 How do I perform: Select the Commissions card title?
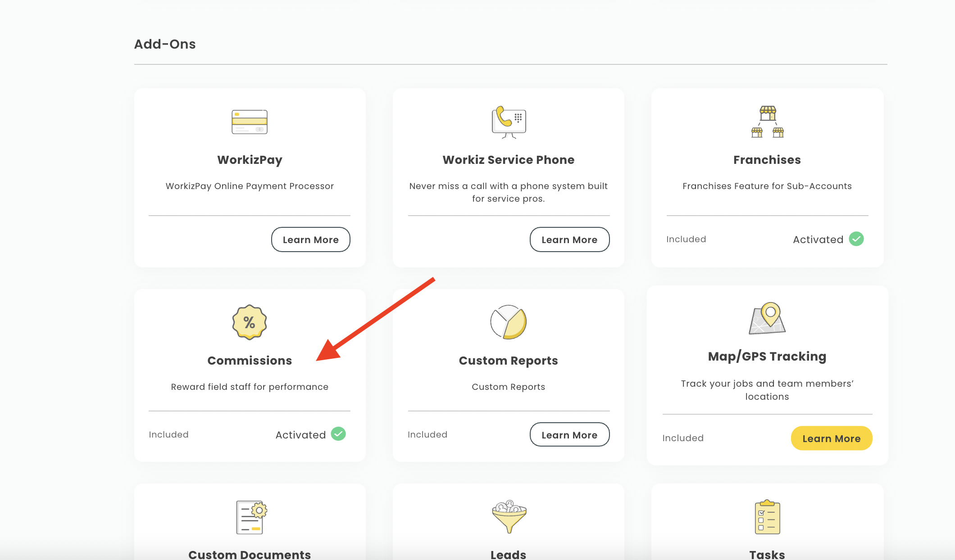tap(250, 361)
